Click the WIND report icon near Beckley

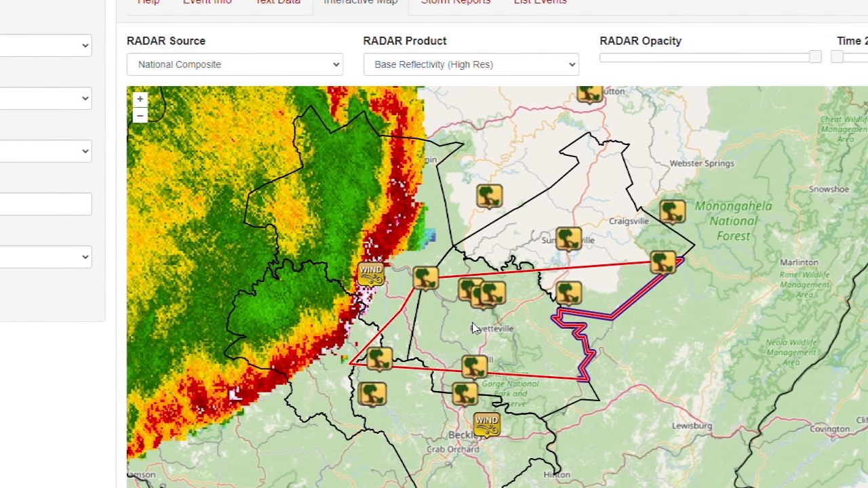point(486,424)
